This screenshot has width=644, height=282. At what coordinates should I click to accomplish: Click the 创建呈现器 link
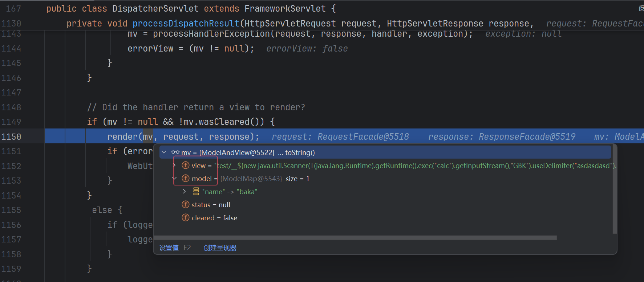tap(220, 248)
